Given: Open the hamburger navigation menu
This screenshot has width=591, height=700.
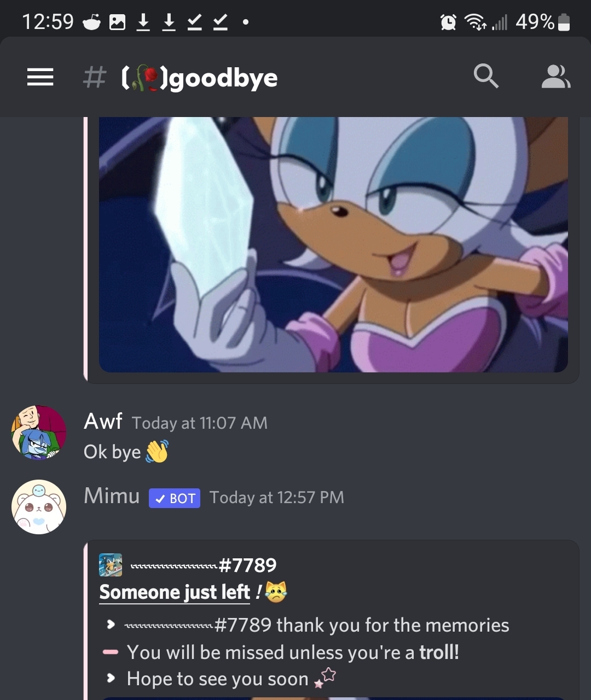Looking at the screenshot, I should pos(40,77).
